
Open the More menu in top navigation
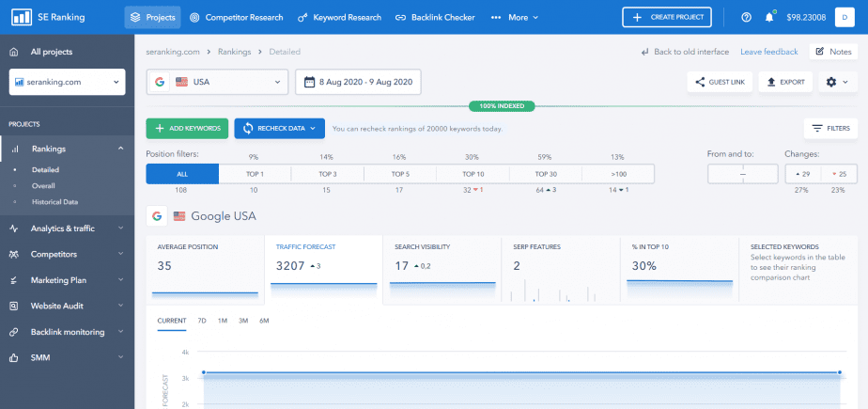[x=515, y=18]
